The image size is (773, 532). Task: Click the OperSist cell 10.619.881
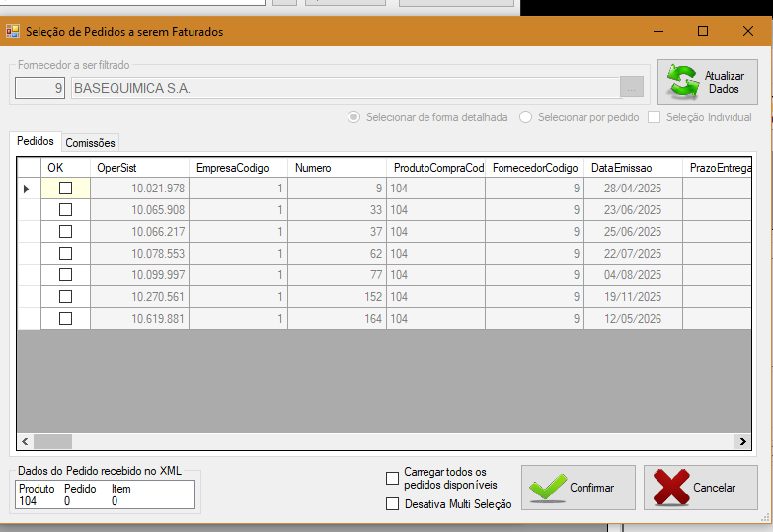point(139,319)
